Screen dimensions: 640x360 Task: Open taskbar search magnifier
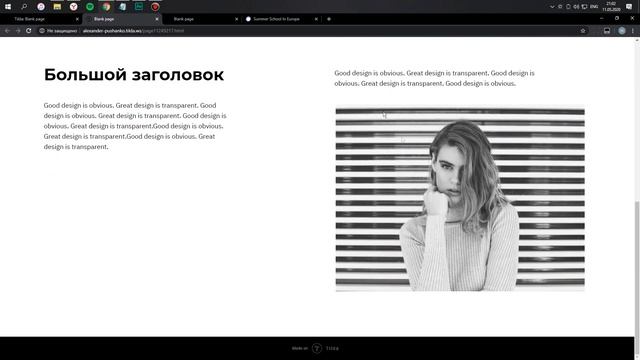(x=24, y=7)
